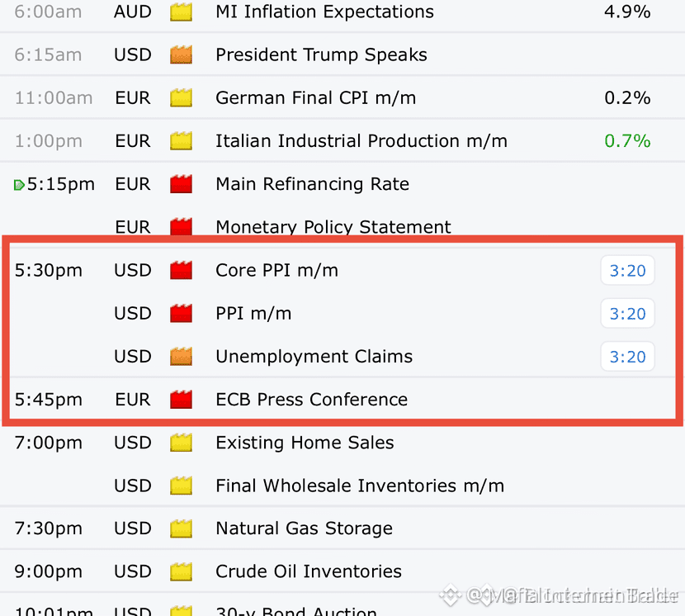Image resolution: width=685 pixels, height=616 pixels.
Task: Click the red impact icon for Core PPI m/m
Action: pos(181,270)
